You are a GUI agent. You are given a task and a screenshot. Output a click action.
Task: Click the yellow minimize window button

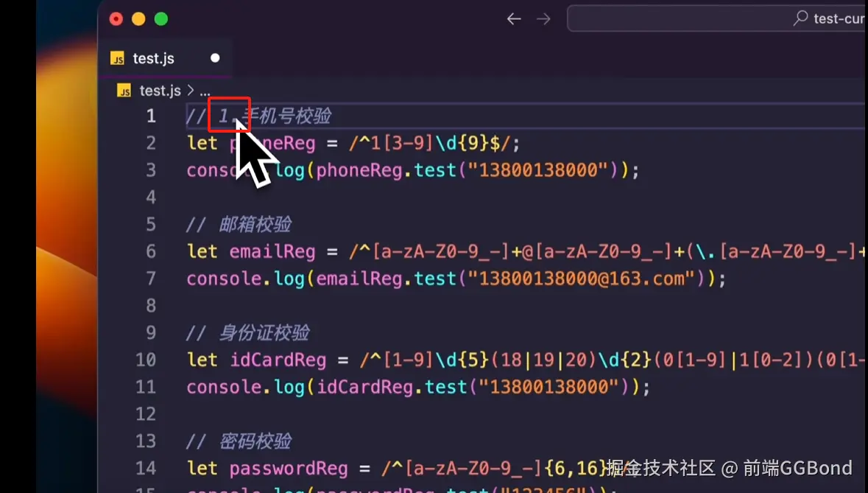point(138,19)
